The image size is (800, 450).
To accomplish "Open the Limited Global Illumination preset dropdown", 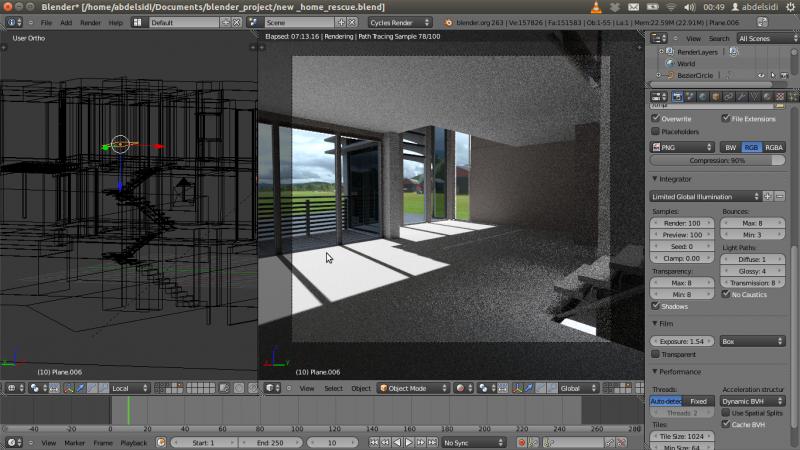I will (x=705, y=196).
